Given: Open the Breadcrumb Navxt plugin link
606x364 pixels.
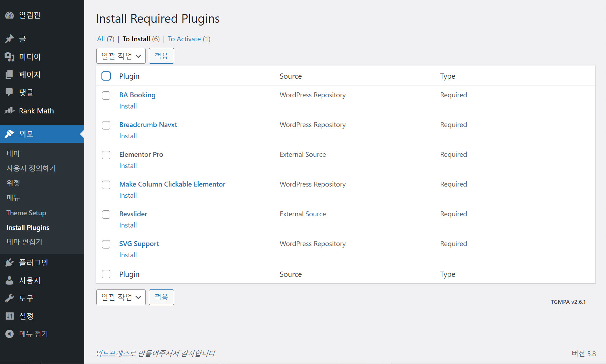Looking at the screenshot, I should (x=148, y=125).
